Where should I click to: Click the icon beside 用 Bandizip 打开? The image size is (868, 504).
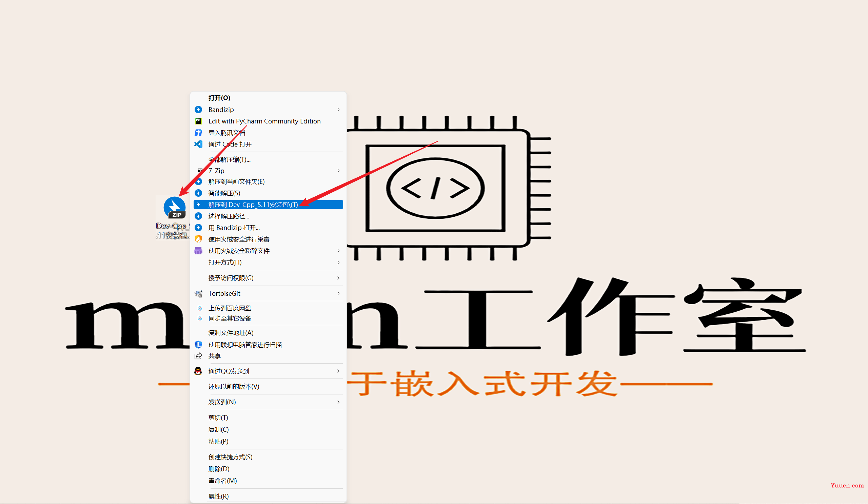coord(198,228)
